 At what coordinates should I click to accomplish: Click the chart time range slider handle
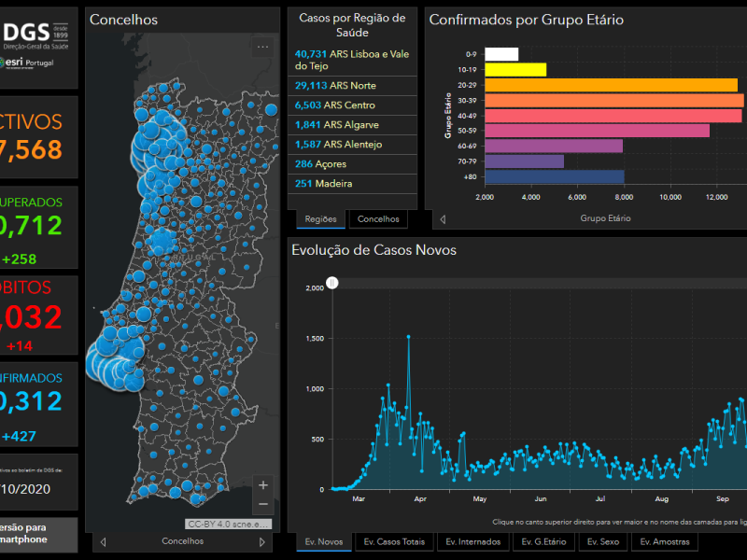331,283
